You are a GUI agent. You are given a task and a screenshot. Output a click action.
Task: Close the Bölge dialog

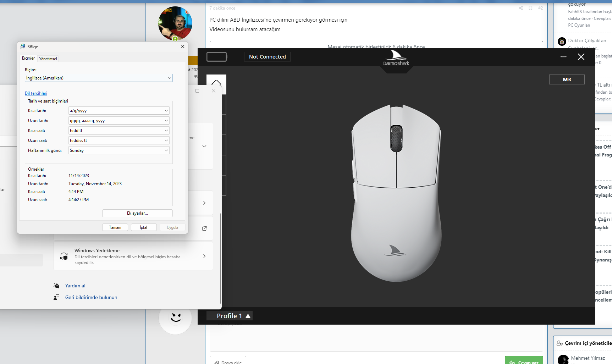183,46
